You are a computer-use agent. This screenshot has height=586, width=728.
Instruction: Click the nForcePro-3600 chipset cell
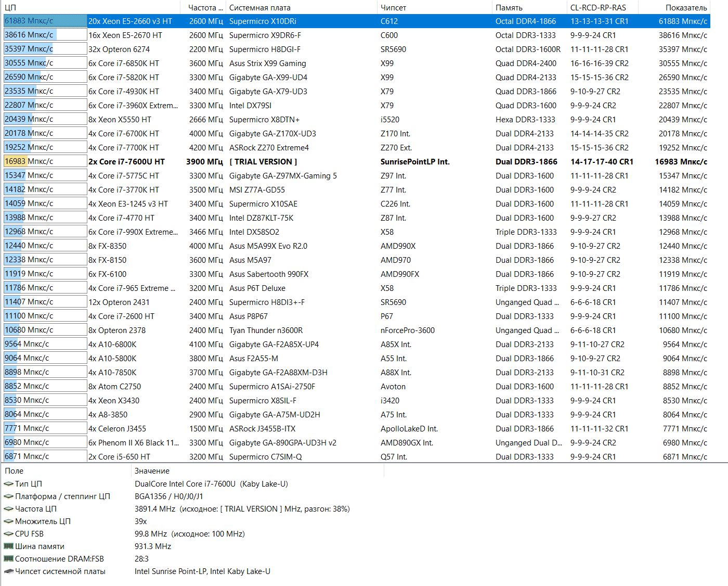408,330
